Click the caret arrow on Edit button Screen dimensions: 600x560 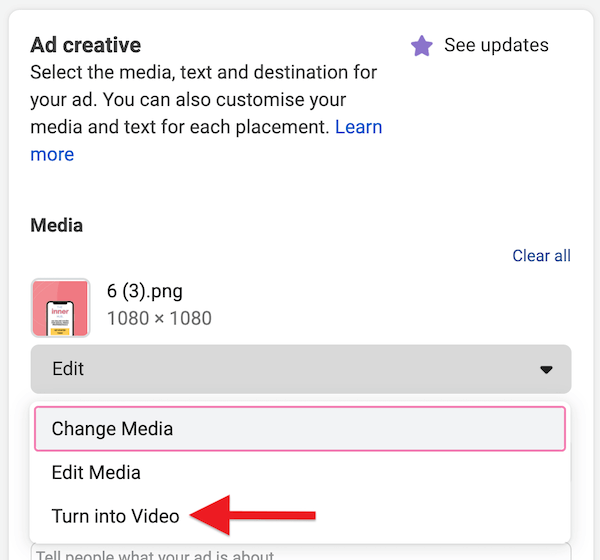click(546, 370)
